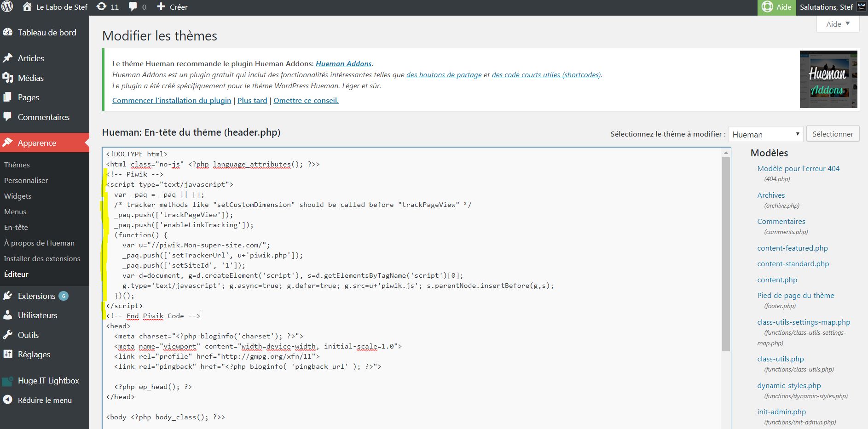Open the footer.php Pied de page template

click(x=795, y=295)
